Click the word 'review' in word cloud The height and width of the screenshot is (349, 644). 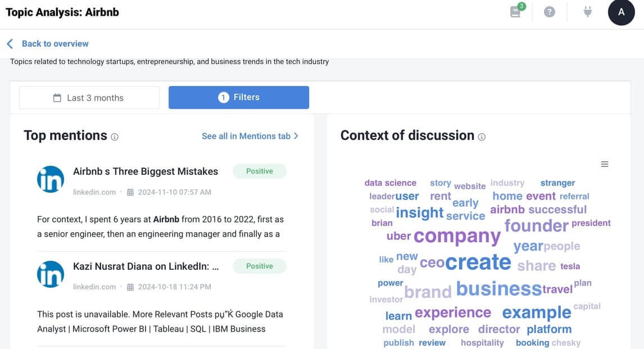tap(432, 342)
